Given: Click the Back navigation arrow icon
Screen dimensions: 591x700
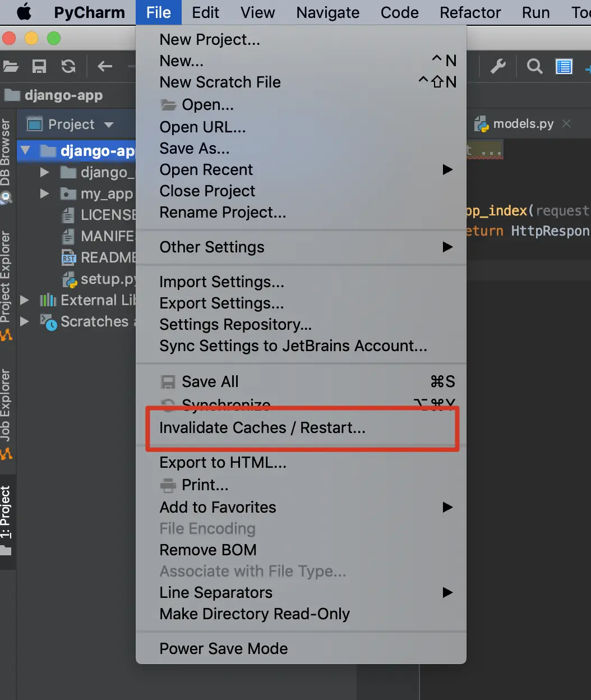Looking at the screenshot, I should (x=105, y=67).
